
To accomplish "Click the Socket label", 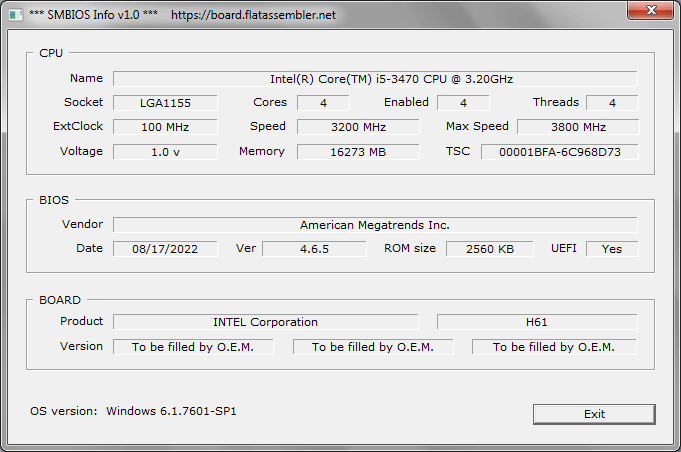I will pyautogui.click(x=83, y=102).
